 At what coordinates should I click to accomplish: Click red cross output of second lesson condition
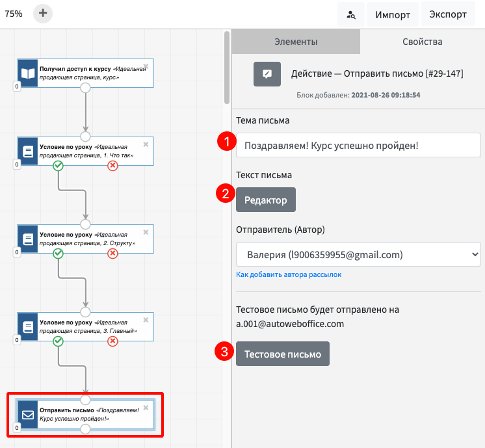point(112,254)
